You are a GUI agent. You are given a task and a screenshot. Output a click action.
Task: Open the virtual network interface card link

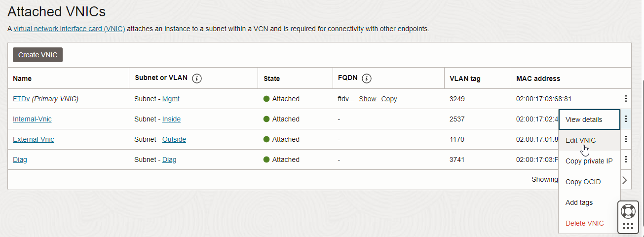tap(69, 29)
